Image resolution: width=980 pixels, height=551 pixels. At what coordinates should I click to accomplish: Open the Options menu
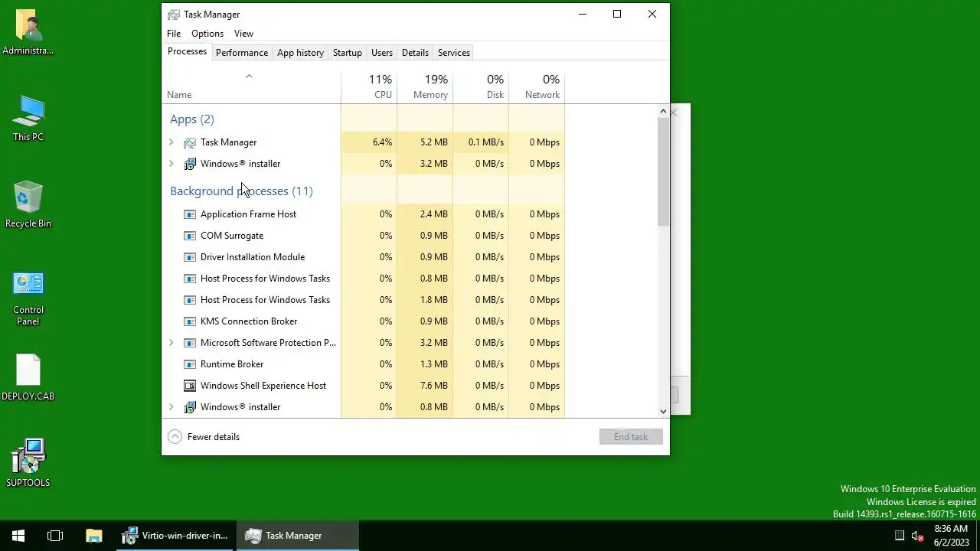click(207, 34)
